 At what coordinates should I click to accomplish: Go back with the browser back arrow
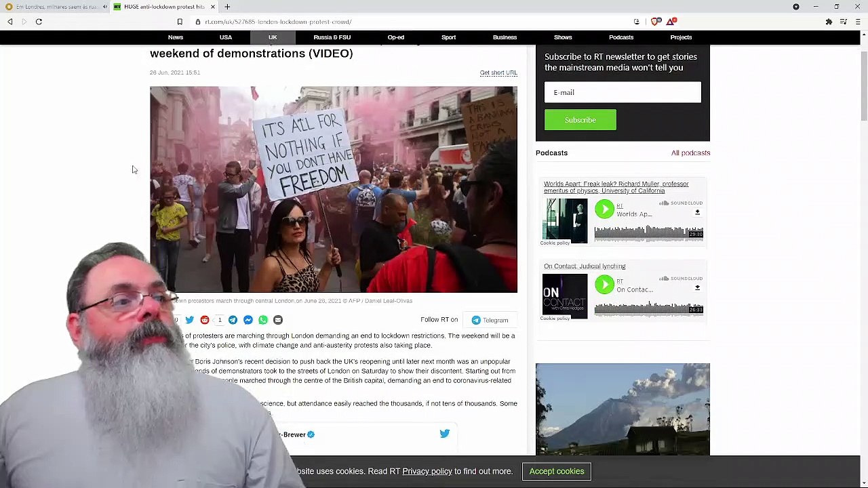(x=10, y=22)
